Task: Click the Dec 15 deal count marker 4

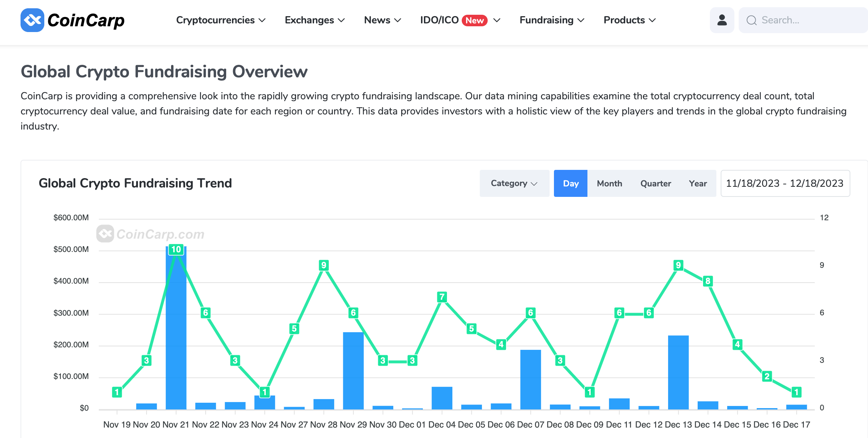Action: (x=737, y=344)
